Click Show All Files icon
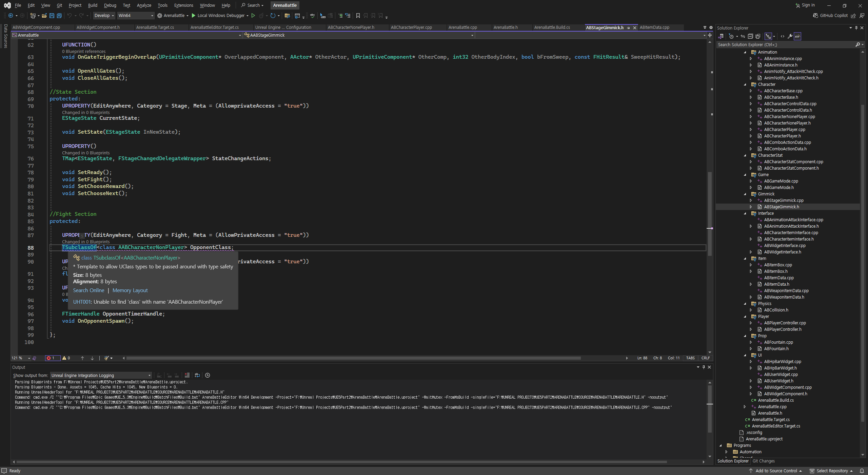 [758, 36]
